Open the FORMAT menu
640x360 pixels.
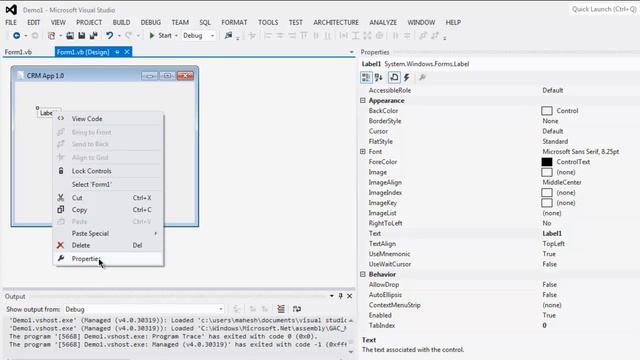click(234, 22)
